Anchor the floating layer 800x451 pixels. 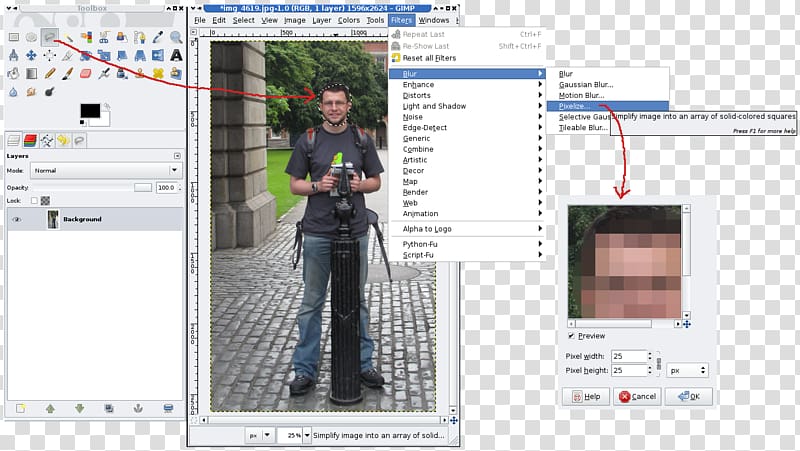(138, 408)
